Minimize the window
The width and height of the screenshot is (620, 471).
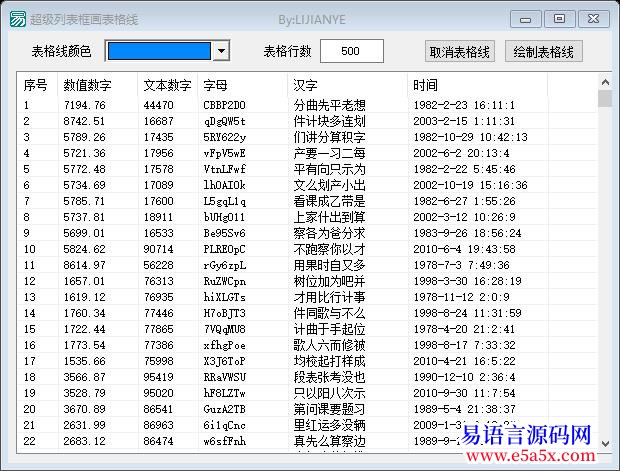click(x=525, y=19)
